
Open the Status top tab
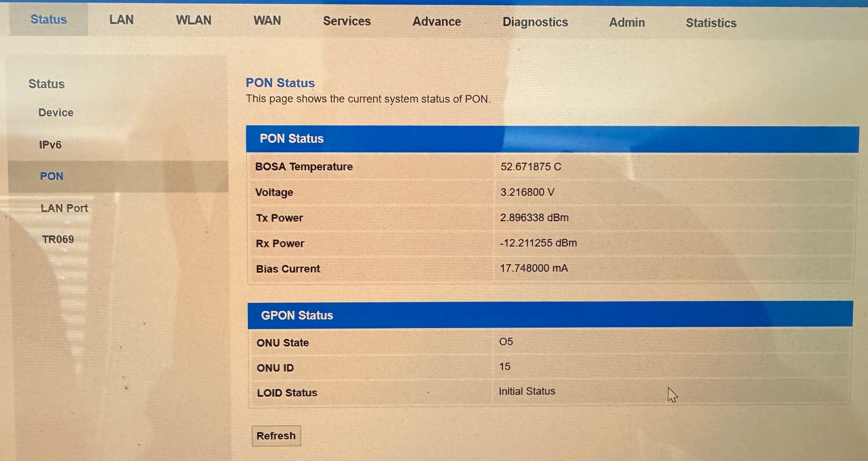coord(49,20)
